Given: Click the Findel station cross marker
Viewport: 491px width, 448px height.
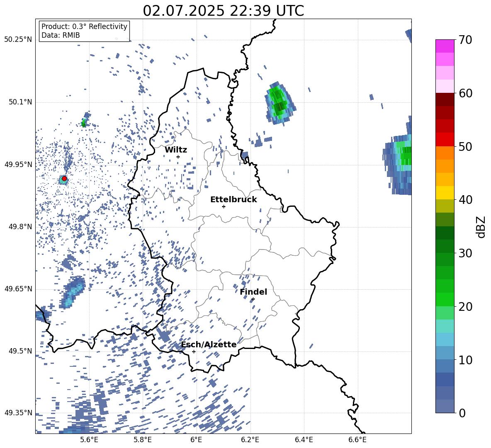Looking at the screenshot, I should (x=253, y=299).
